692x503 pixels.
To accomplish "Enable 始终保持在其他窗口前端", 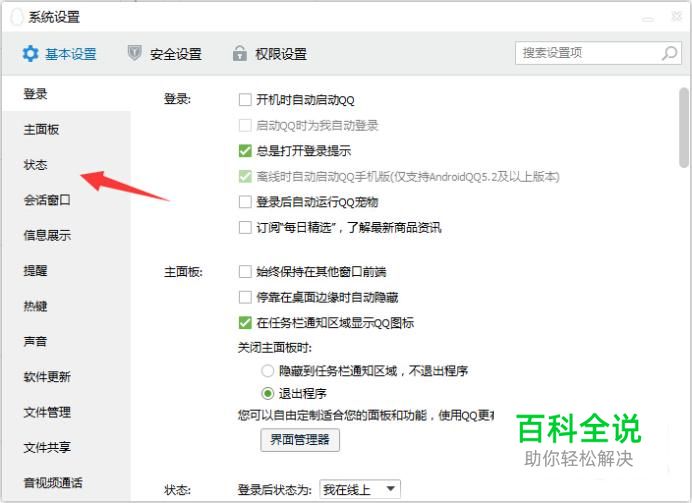I will [x=245, y=271].
